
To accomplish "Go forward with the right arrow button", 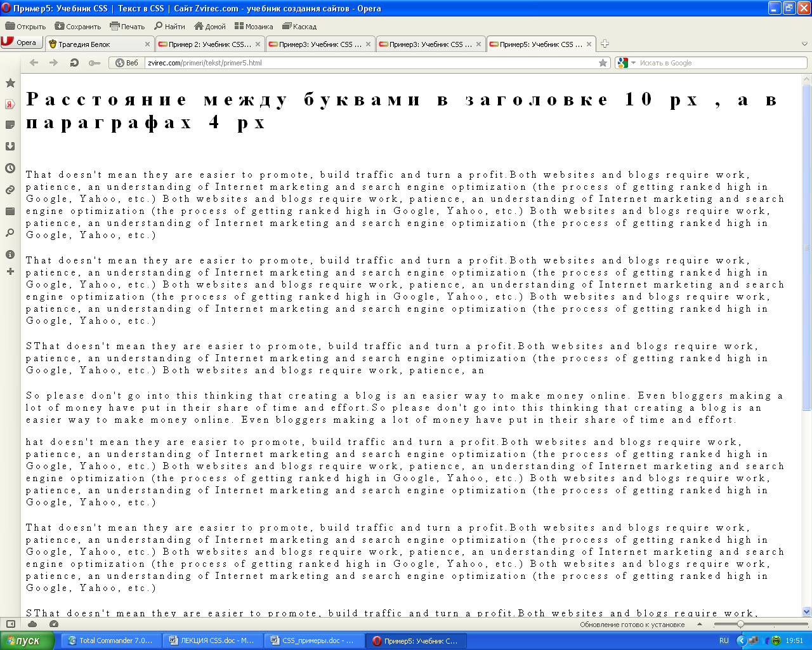I will 54,63.
